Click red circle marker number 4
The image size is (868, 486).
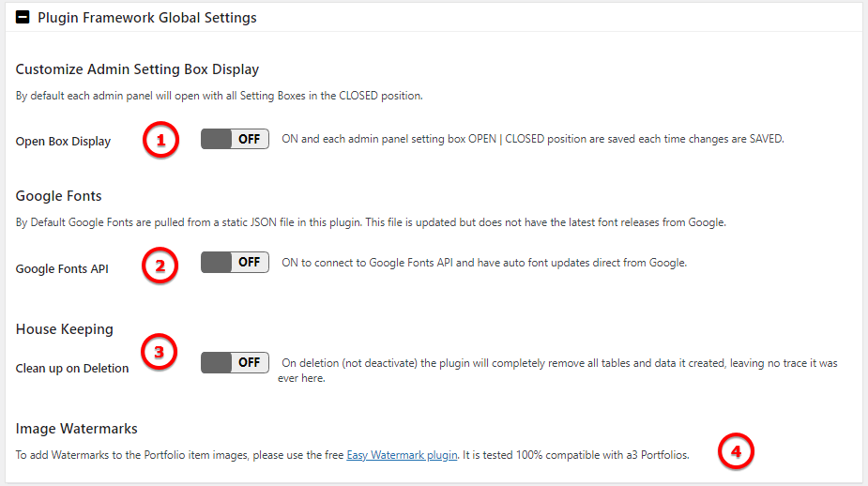click(736, 451)
